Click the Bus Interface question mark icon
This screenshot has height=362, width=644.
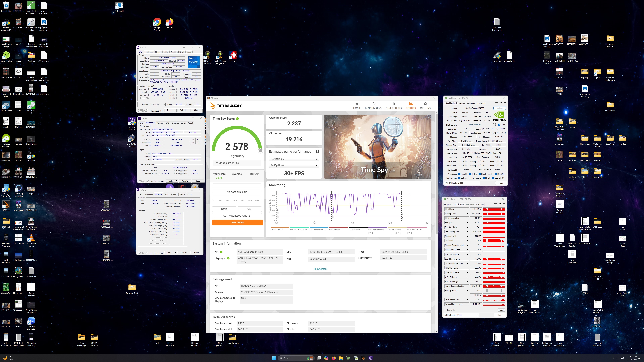(x=505, y=133)
